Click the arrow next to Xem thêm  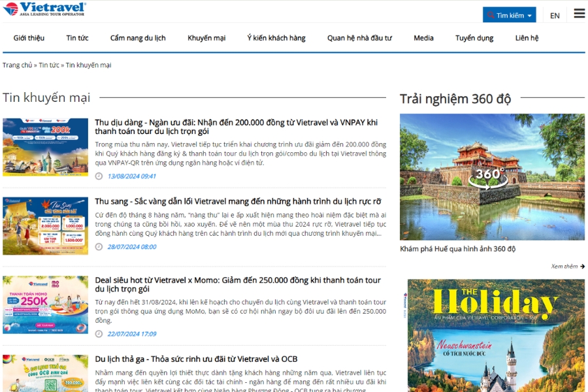(582, 267)
